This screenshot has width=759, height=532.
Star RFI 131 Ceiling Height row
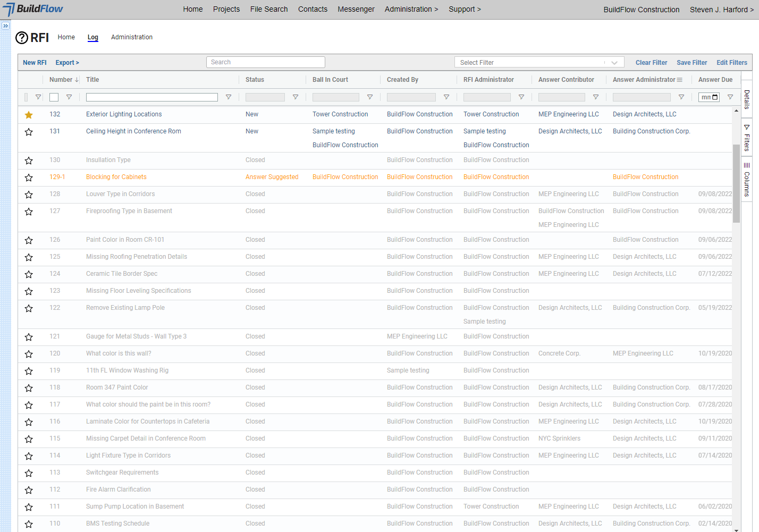[x=29, y=132]
